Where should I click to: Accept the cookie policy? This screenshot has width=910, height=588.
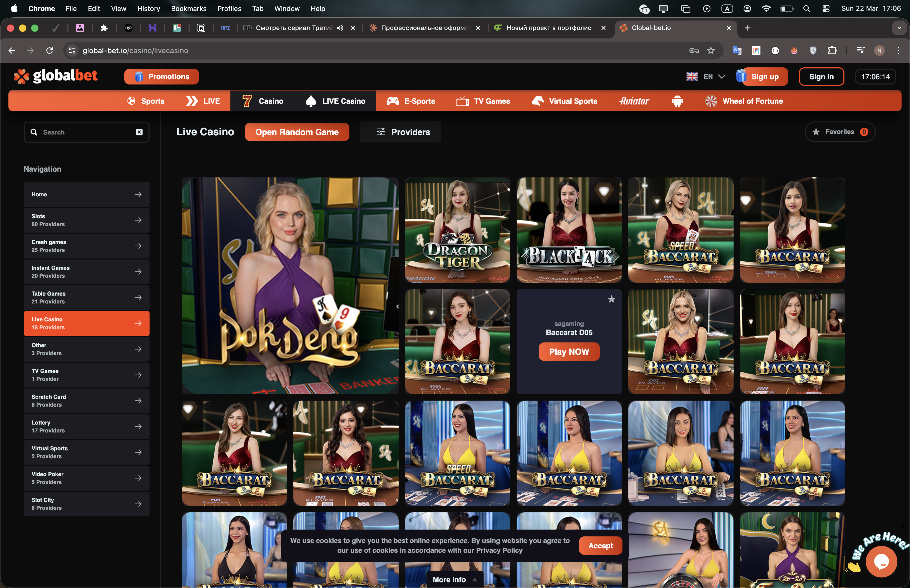(600, 546)
